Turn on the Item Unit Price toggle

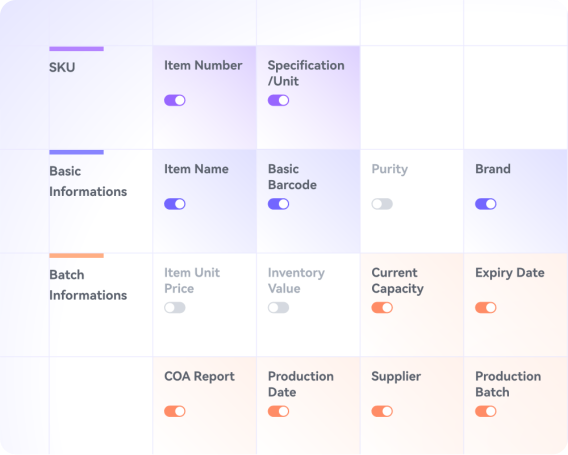tap(175, 308)
